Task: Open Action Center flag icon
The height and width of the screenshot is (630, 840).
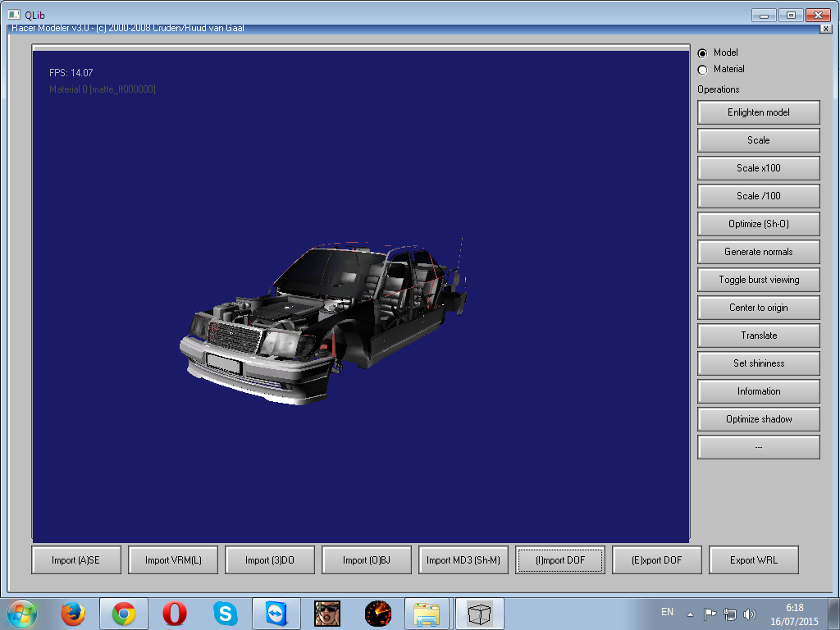Action: pyautogui.click(x=710, y=614)
